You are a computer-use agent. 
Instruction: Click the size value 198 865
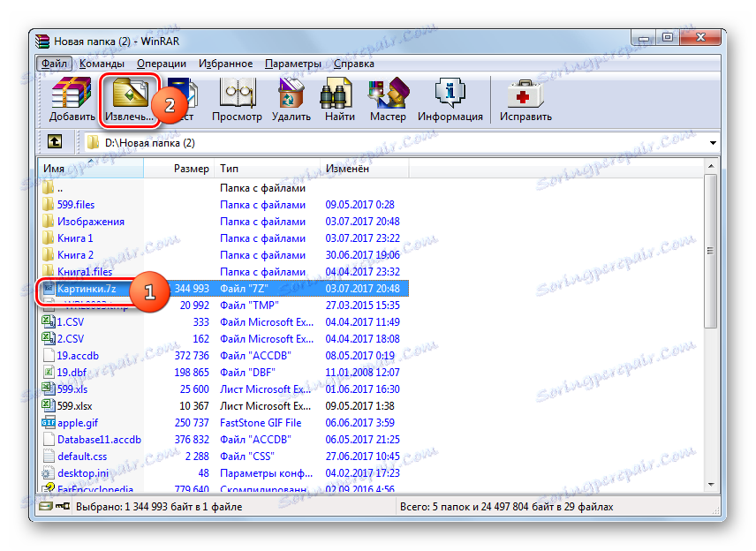pyautogui.click(x=192, y=372)
